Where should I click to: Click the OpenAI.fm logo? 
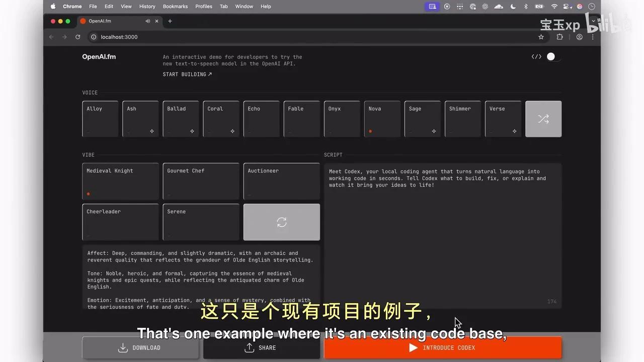tap(99, 57)
